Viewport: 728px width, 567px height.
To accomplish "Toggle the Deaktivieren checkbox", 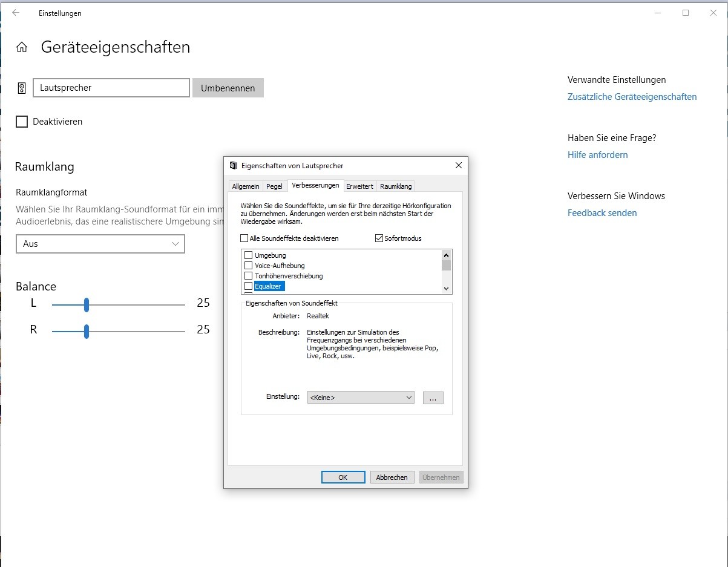I will [22, 122].
